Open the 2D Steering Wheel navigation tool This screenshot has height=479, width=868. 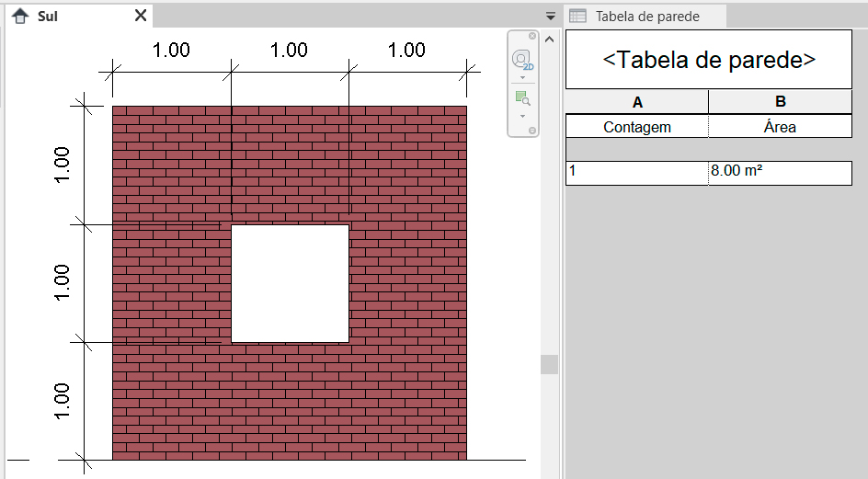point(522,61)
